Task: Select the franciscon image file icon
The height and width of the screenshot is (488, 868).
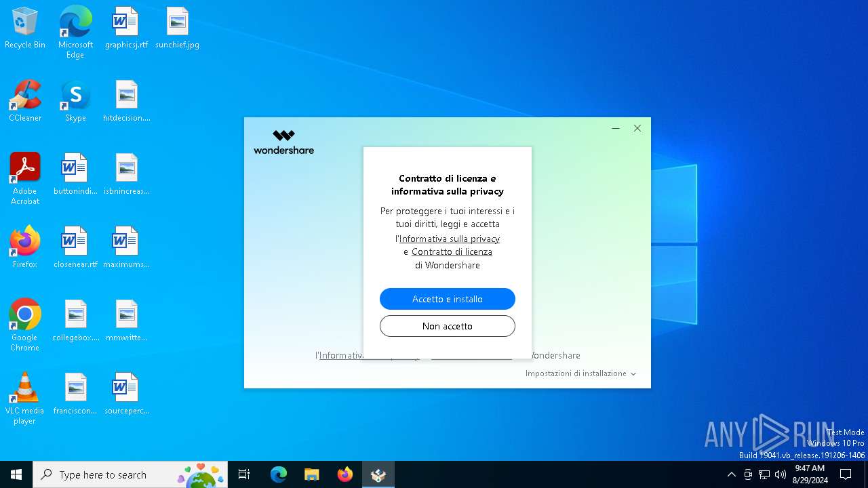Action: (x=75, y=394)
